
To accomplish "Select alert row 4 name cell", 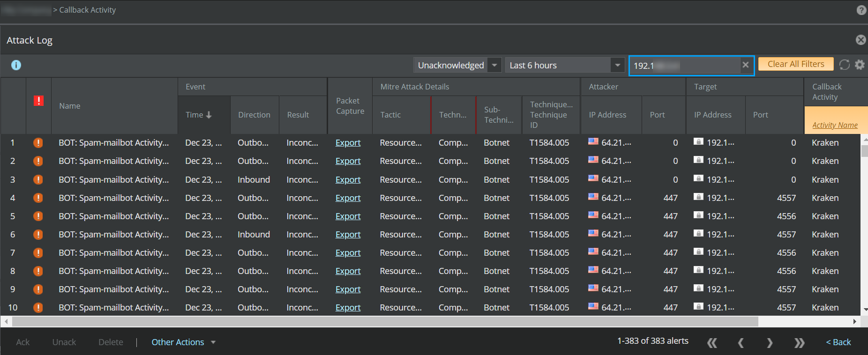I will [x=114, y=198].
